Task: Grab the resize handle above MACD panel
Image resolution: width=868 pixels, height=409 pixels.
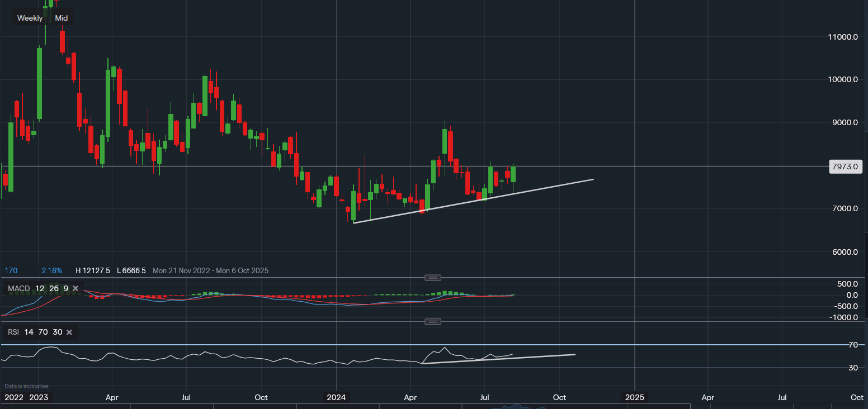Action: [433, 278]
